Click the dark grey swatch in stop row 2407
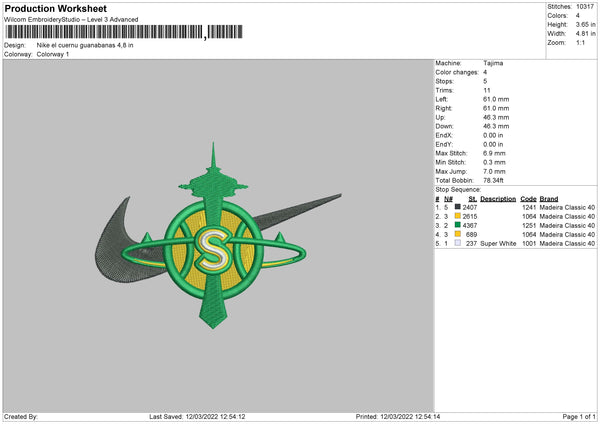Viewport: 600px width, 424px height. tap(457, 207)
